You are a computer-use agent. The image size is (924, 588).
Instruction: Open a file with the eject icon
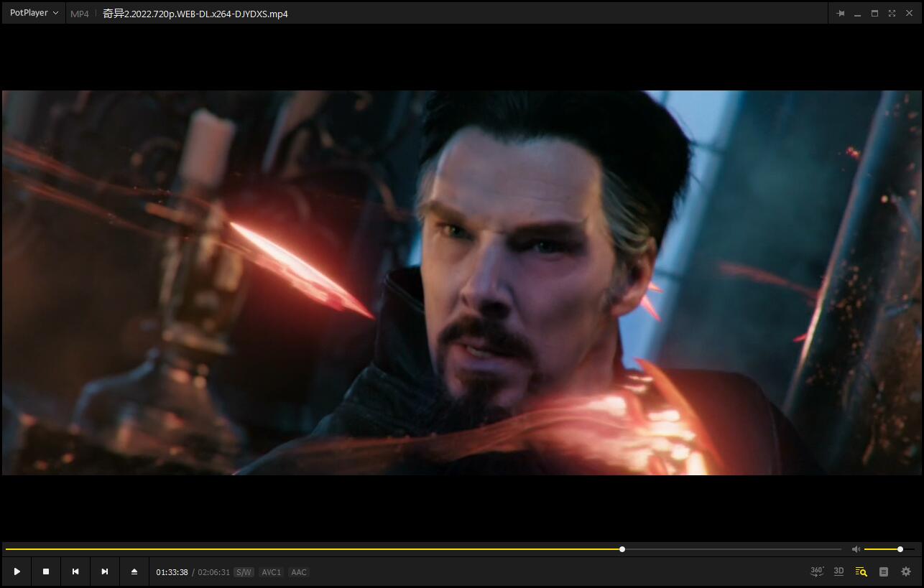[x=134, y=572]
